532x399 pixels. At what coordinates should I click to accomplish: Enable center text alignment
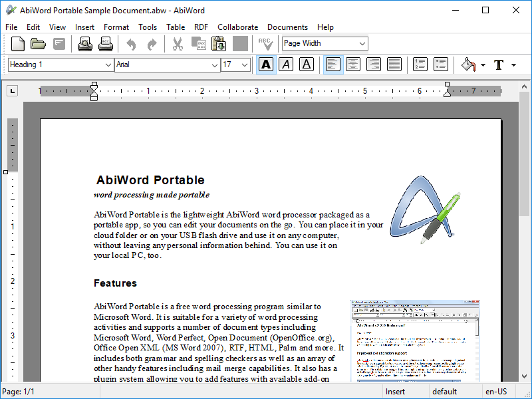353,65
